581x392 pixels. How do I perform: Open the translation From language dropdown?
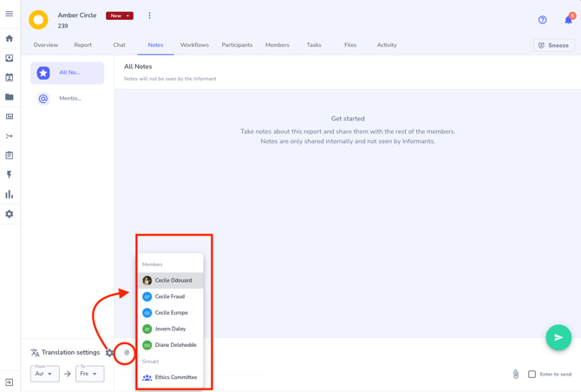44,374
